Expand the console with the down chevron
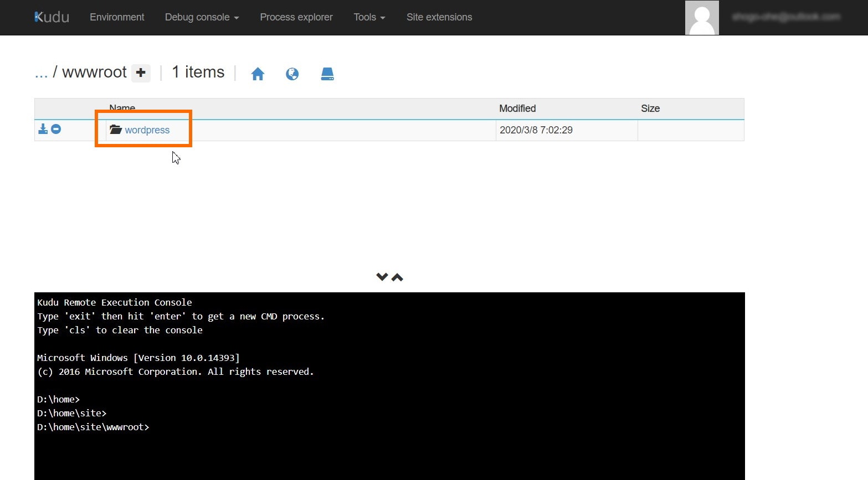The image size is (868, 480). [381, 276]
